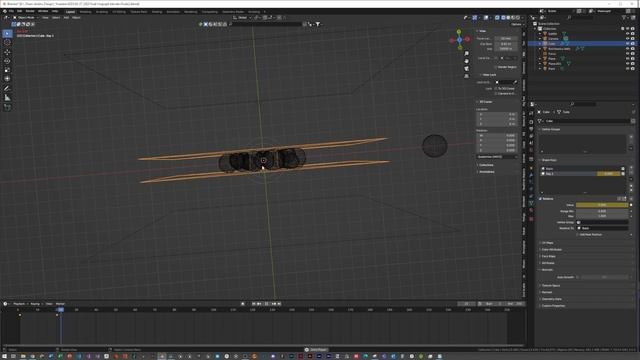Viewport: 640px width, 360px height.
Task: Click the play animation button in timeline
Action: tap(267, 304)
